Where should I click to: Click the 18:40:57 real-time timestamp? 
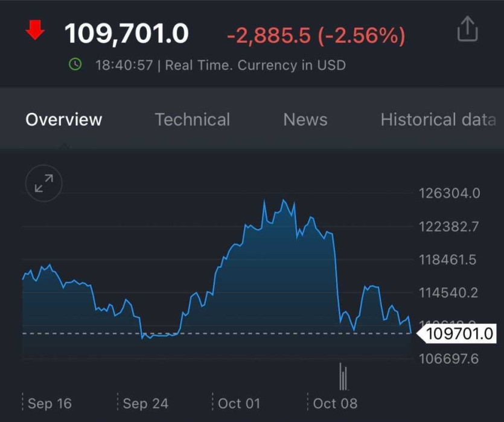point(124,65)
